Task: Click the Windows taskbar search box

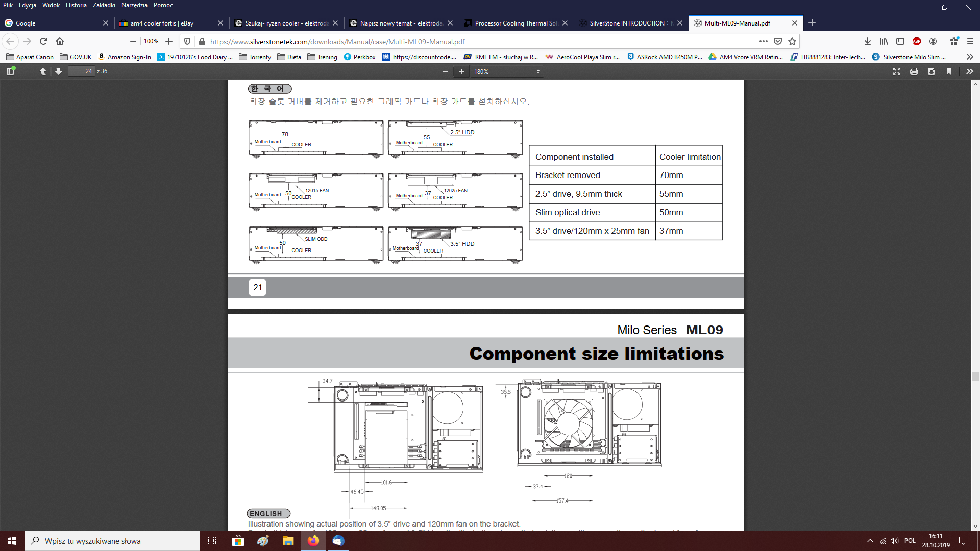Action: (112, 541)
